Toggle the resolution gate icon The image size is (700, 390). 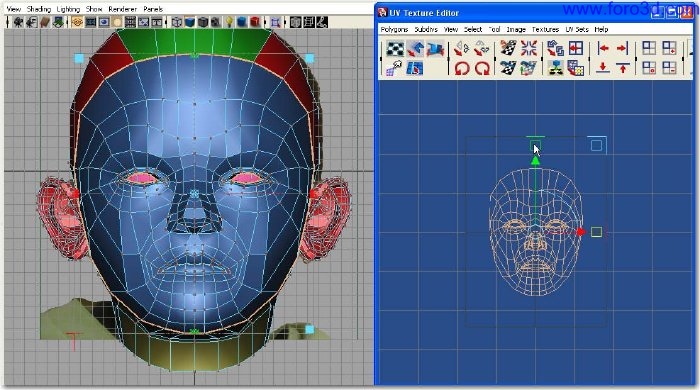coord(104,22)
